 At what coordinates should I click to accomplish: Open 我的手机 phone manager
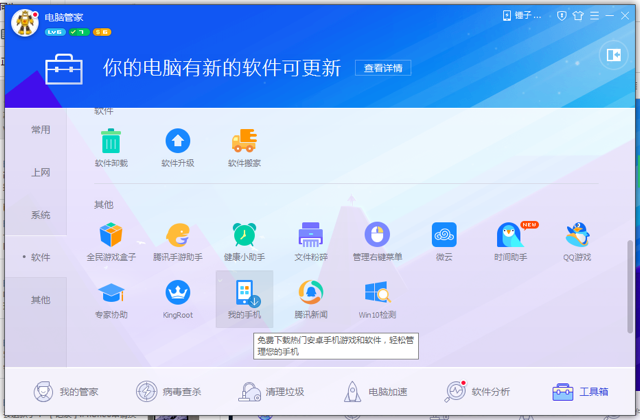(244, 299)
